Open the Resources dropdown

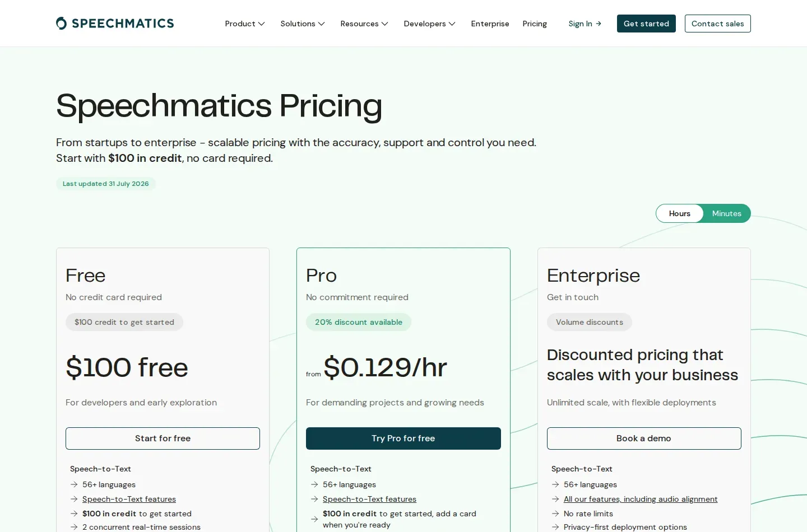point(364,24)
